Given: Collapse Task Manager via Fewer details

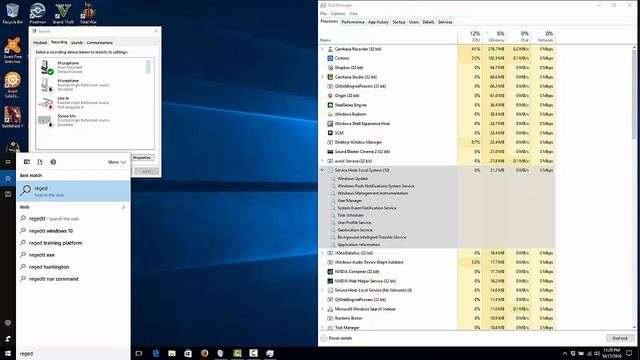Looking at the screenshot, I should pos(337,338).
